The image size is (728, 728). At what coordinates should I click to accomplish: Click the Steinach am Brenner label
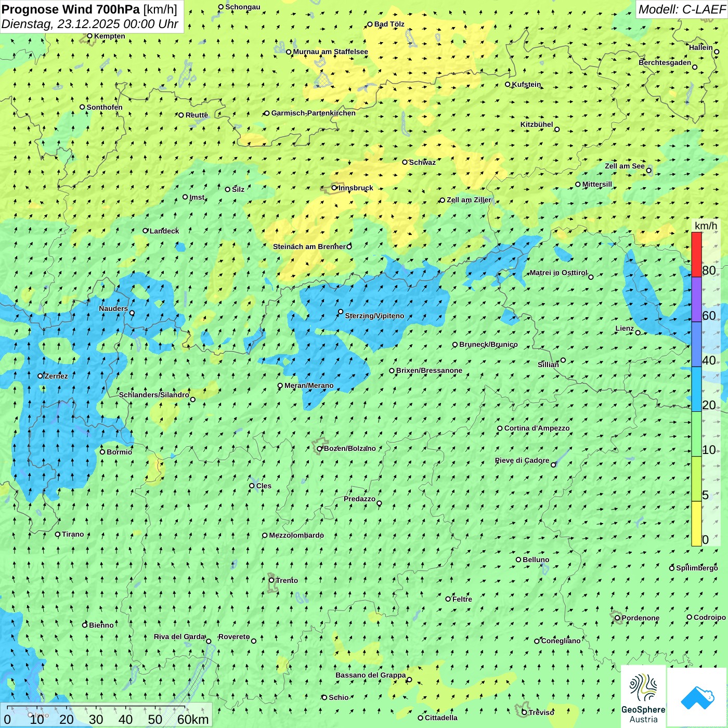(x=309, y=246)
